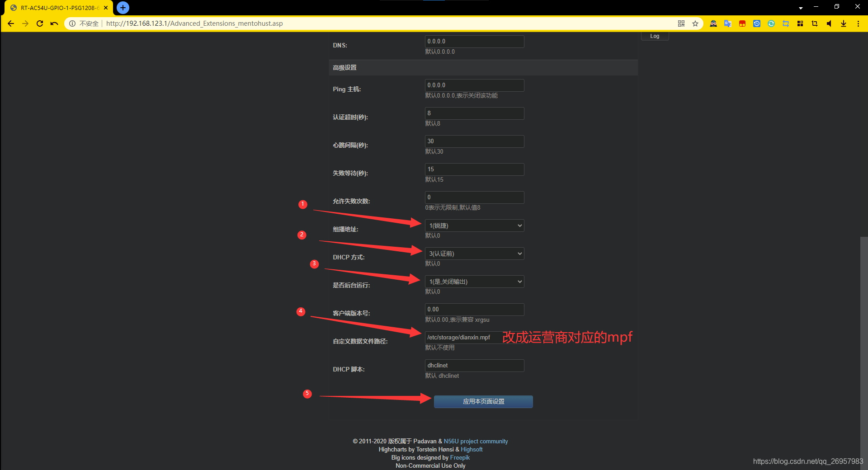This screenshot has width=868, height=470.
Task: Edit the 认证超时(秒) value field
Action: point(474,113)
